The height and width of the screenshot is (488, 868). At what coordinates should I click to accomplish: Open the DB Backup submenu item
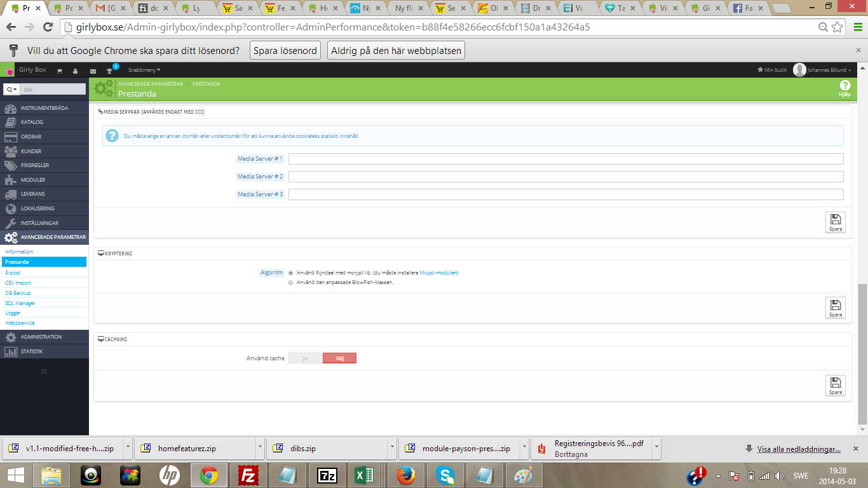pos(18,293)
